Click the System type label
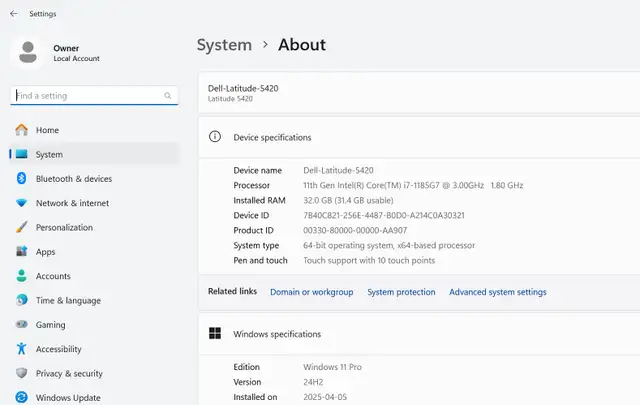This screenshot has height=405, width=640. 256,245
